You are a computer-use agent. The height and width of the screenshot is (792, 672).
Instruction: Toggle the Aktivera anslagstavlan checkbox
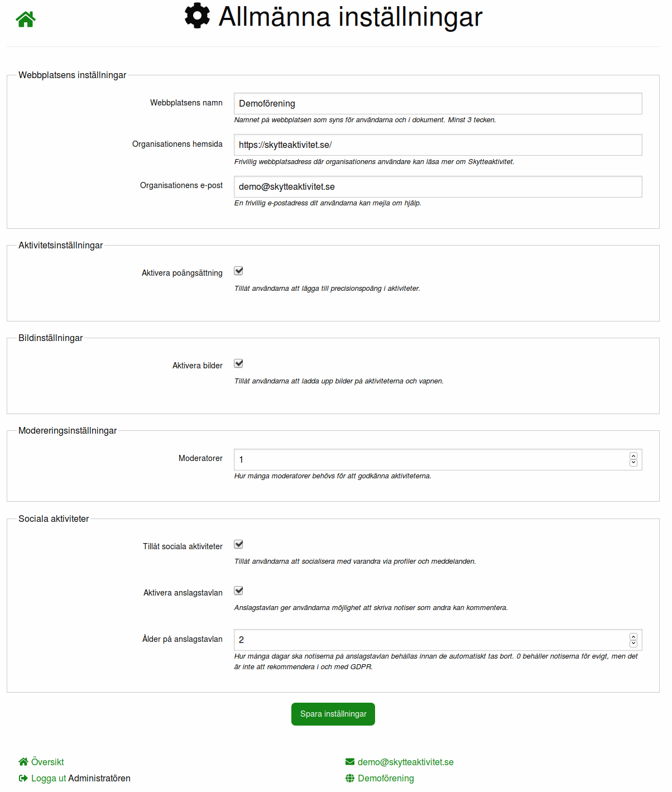pyautogui.click(x=239, y=591)
